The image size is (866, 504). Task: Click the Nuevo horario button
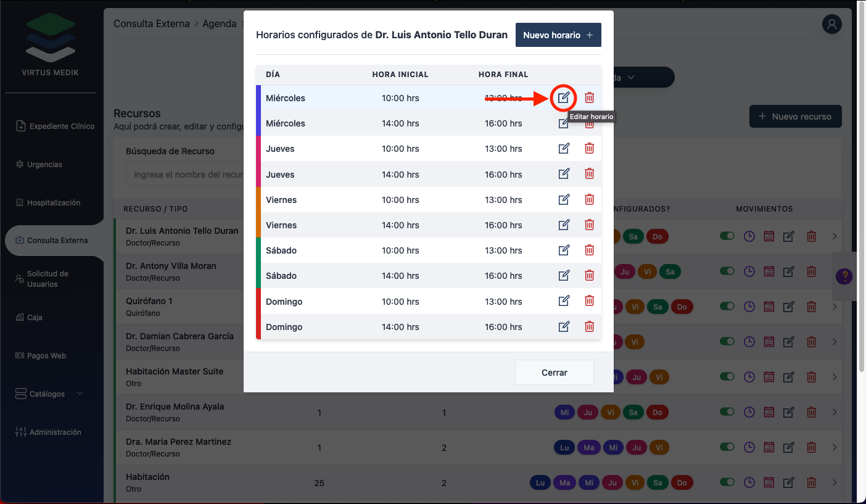558,35
